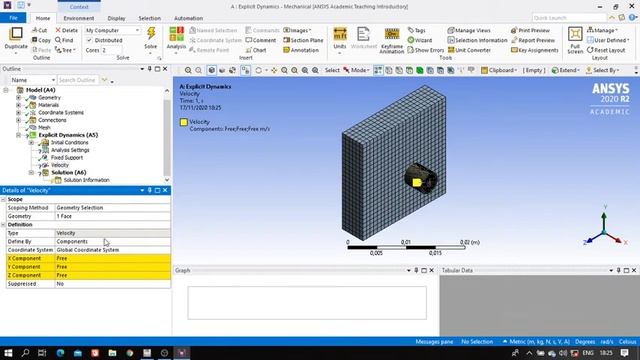640x360 pixels.
Task: Select Fixed Support in the outline
Action: (67, 158)
